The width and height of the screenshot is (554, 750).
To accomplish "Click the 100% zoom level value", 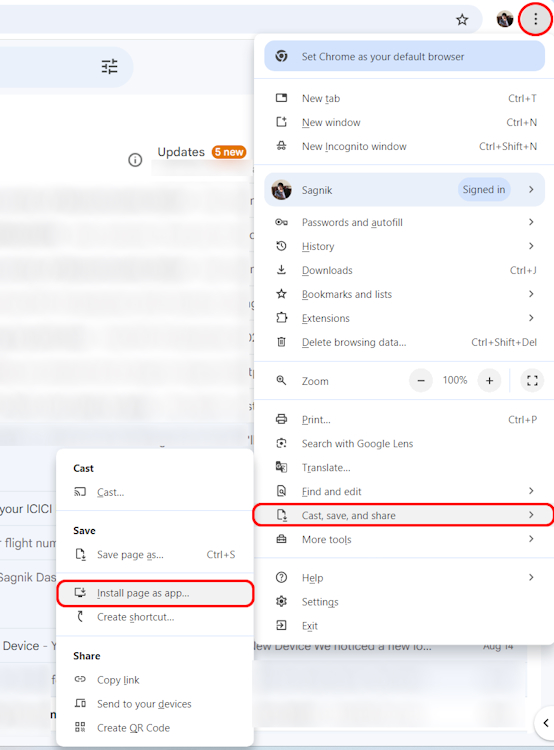I will [455, 380].
